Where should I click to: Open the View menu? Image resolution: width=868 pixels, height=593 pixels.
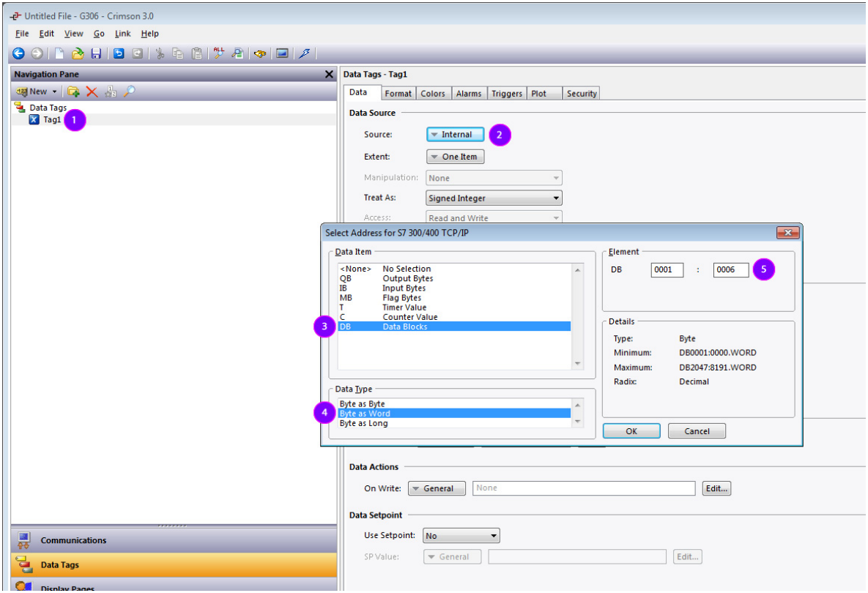74,34
